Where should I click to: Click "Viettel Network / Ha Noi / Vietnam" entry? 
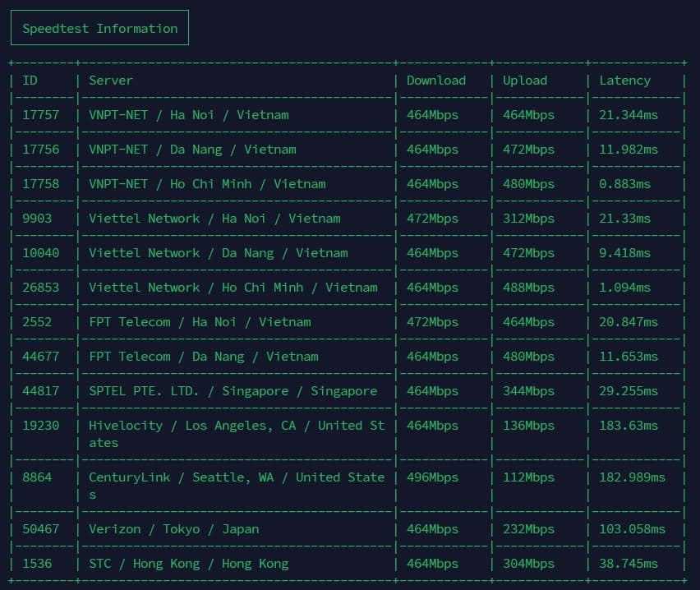tap(214, 218)
